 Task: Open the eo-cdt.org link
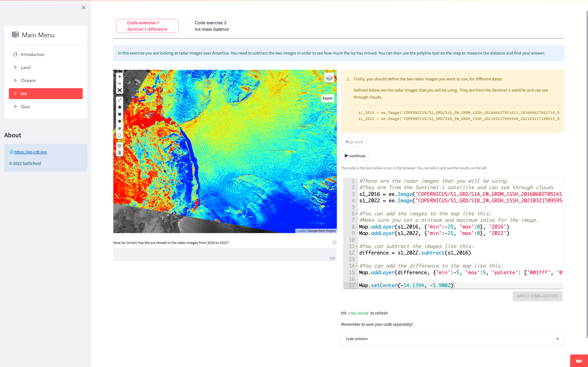point(30,152)
